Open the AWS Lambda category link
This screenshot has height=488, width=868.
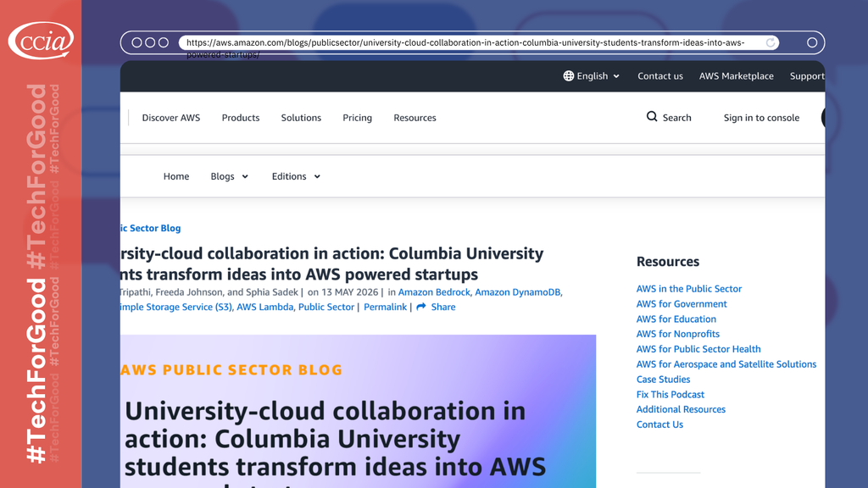pos(264,307)
